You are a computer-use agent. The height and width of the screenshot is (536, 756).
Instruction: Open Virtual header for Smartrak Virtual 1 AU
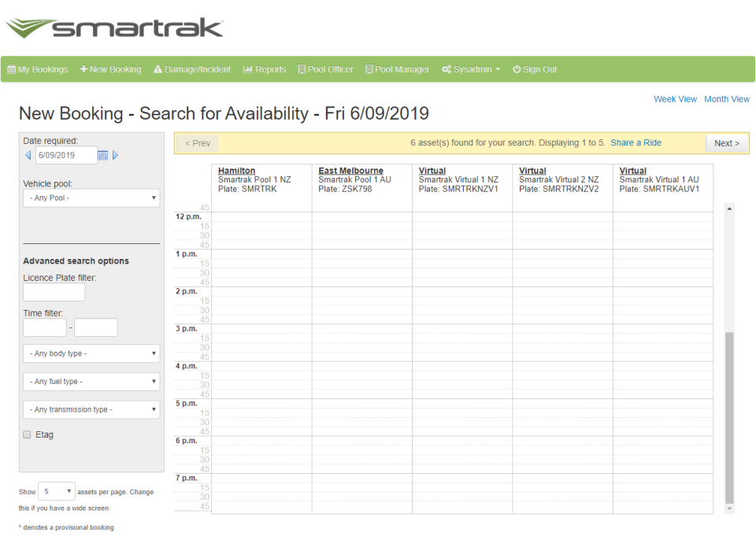tap(632, 171)
